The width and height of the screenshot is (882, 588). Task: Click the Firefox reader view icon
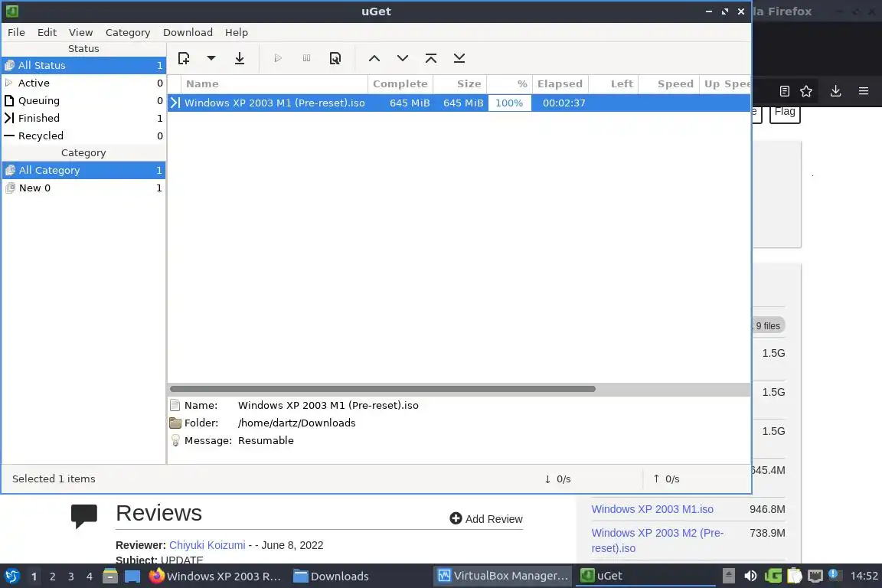point(785,91)
